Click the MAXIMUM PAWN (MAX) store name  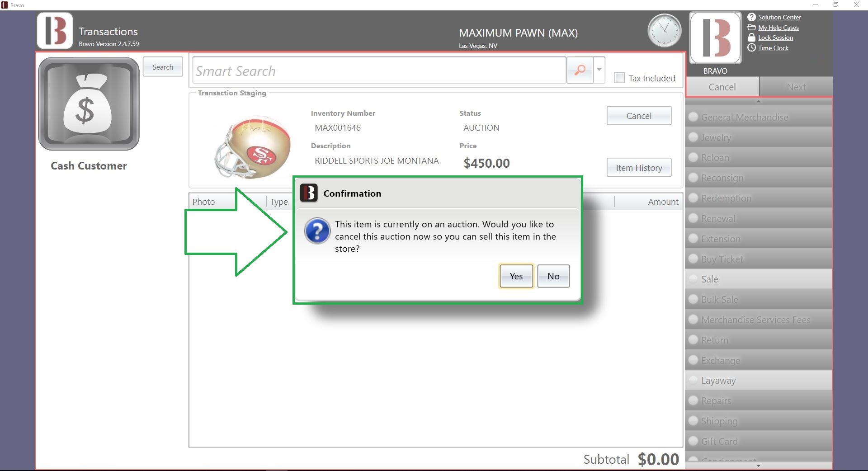[518, 33]
